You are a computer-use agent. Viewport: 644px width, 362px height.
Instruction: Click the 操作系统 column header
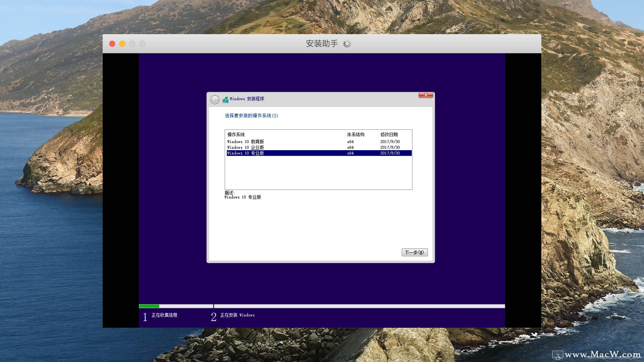click(x=285, y=134)
